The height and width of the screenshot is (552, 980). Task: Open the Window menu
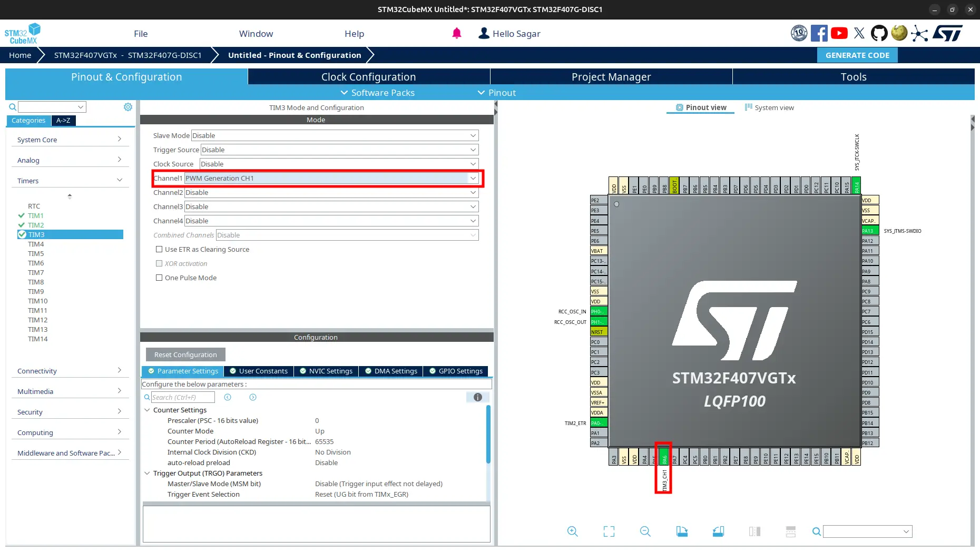[x=256, y=34]
